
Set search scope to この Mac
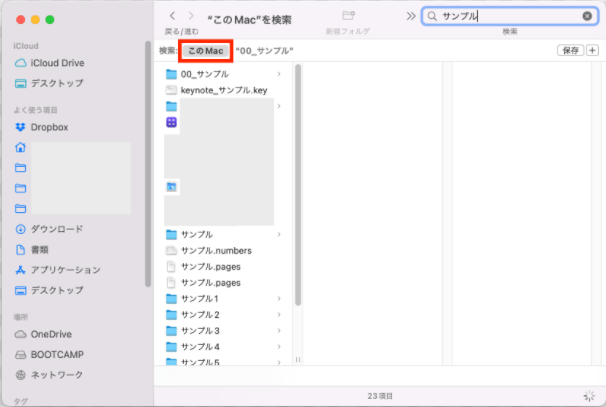(206, 51)
